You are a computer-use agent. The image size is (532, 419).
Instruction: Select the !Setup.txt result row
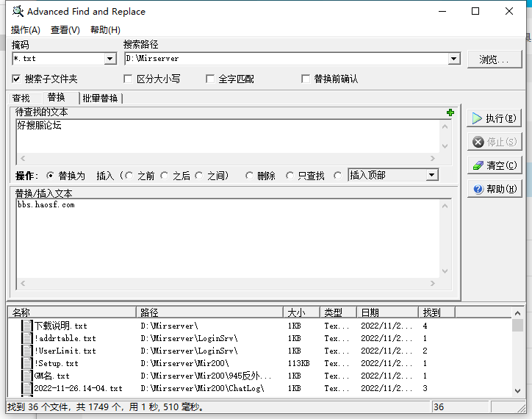tap(260, 363)
